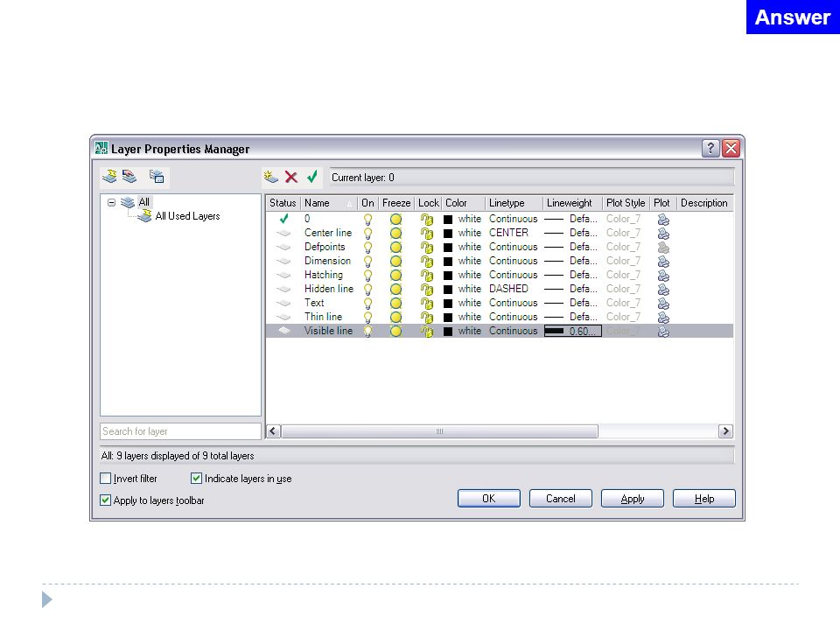Screen dimensions: 840x630
Task: Lock the Text layer padlock icon
Action: 427,304
